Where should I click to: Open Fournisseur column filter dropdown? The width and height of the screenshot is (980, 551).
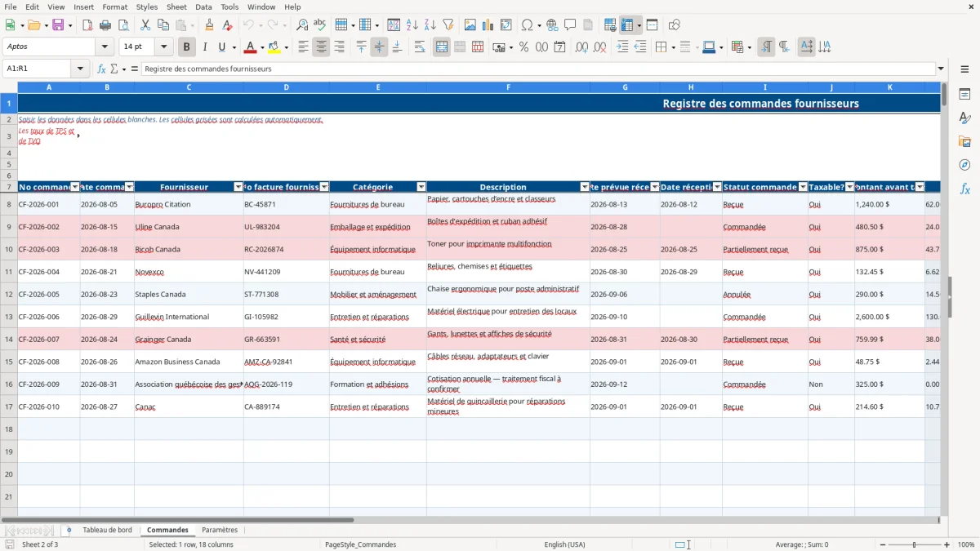tap(238, 187)
